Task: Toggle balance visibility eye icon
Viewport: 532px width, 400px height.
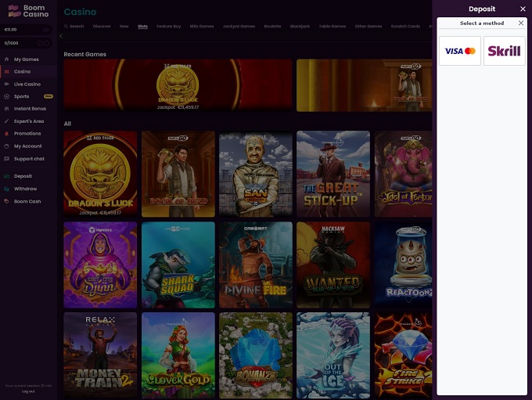Action: pos(46,29)
